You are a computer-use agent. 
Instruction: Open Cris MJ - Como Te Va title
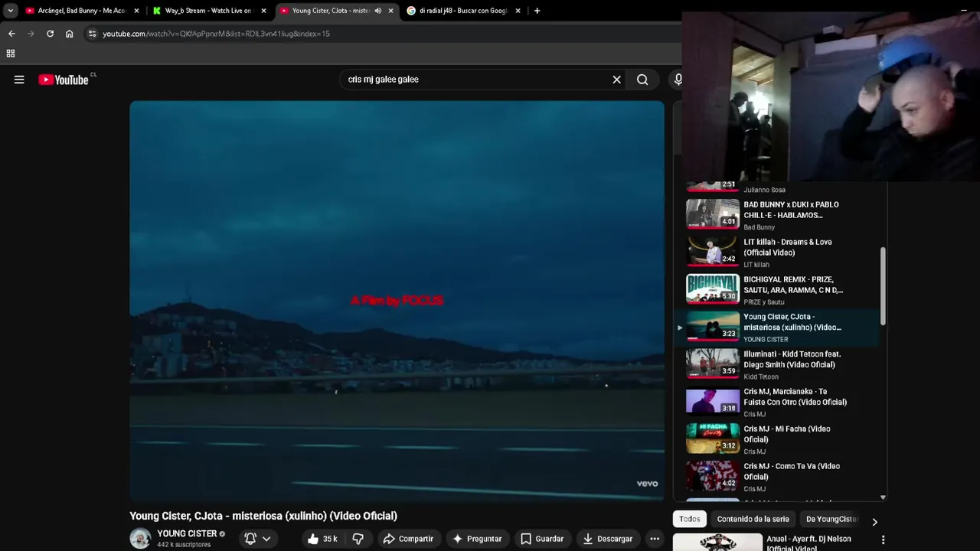[792, 471]
